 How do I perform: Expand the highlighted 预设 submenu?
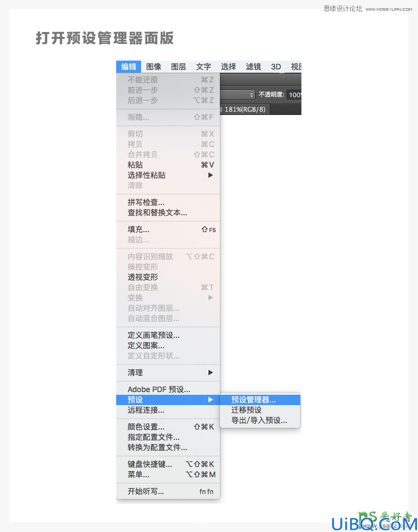point(168,400)
